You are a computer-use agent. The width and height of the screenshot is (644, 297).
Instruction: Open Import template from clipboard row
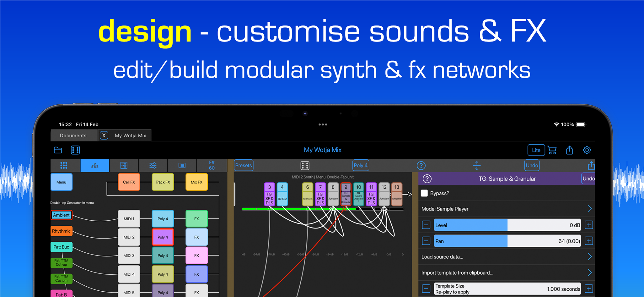point(506,273)
